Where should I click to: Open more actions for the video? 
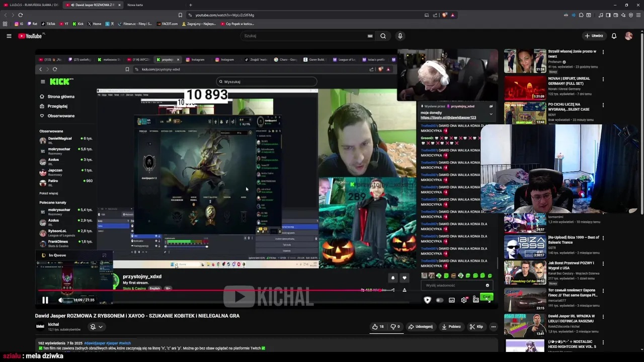tap(493, 327)
